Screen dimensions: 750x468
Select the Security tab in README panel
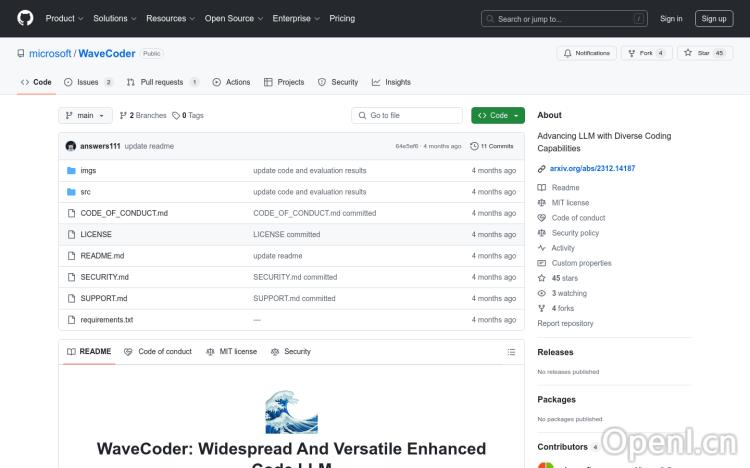click(x=291, y=352)
